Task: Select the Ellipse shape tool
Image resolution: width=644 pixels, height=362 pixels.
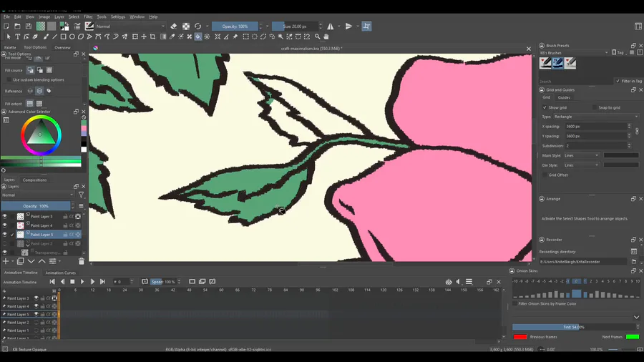Action: point(72,37)
